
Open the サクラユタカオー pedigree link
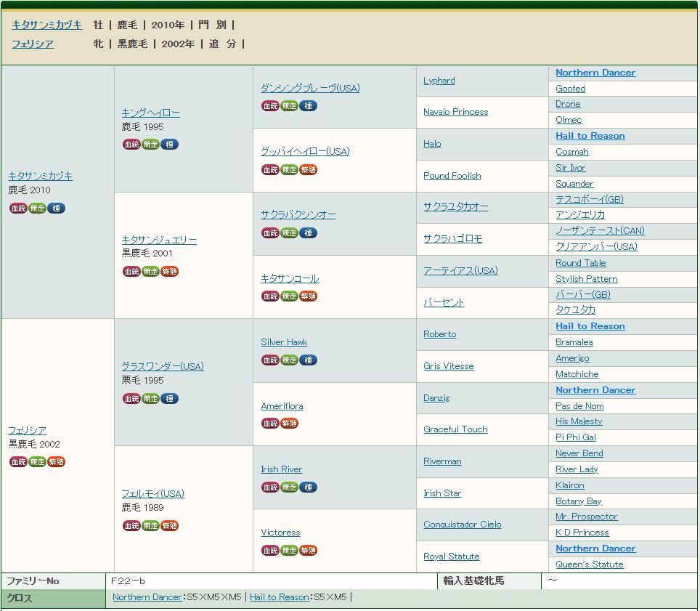point(456,207)
